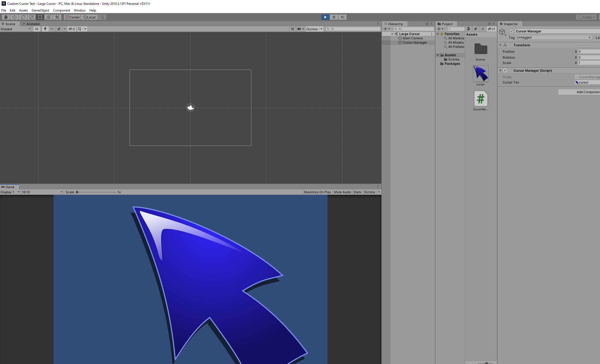
Task: Open custom editor tools in the main toolbar
Action: tap(57, 17)
